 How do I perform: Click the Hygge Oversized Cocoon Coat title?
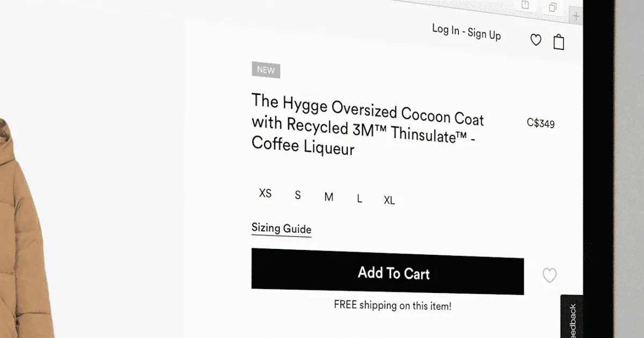coord(367,124)
